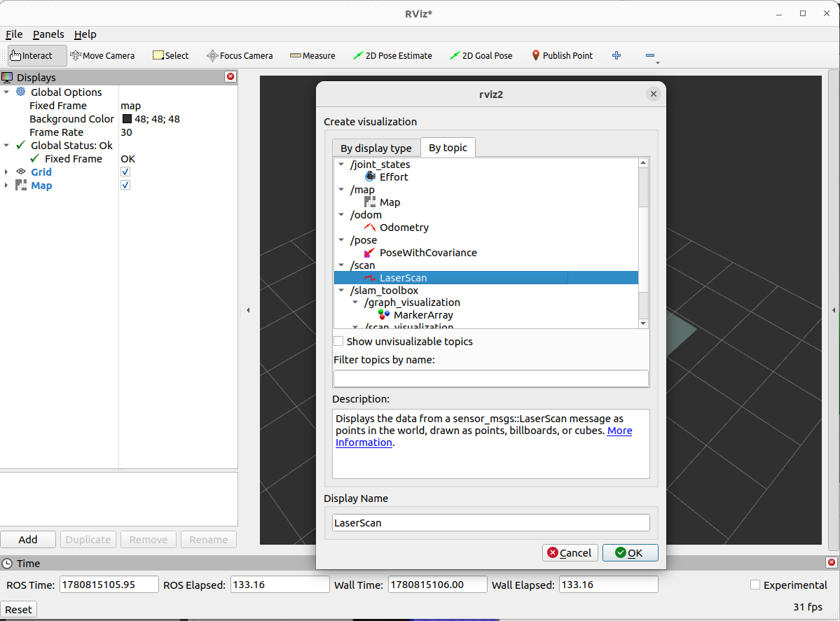
Task: Collapse the Global Options tree node
Action: pos(6,92)
